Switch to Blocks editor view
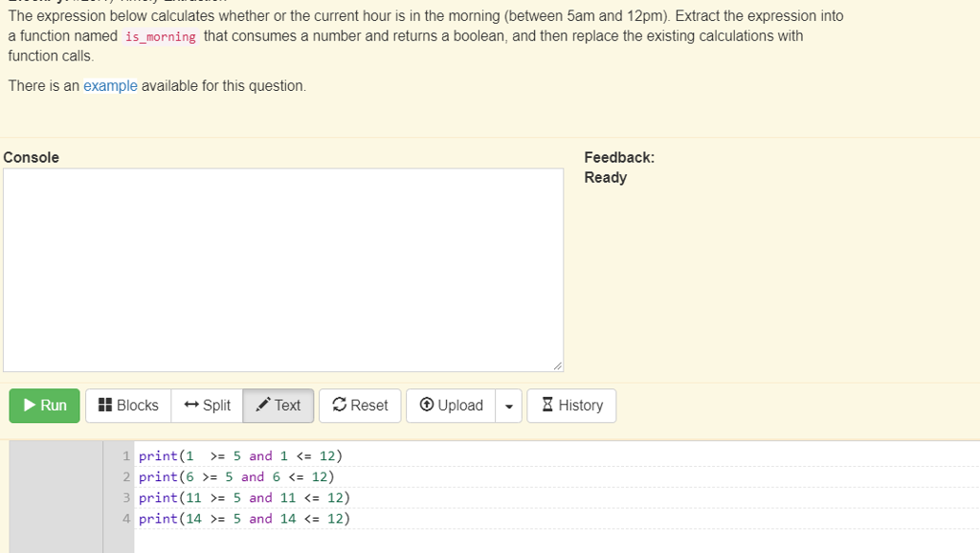 click(x=128, y=406)
